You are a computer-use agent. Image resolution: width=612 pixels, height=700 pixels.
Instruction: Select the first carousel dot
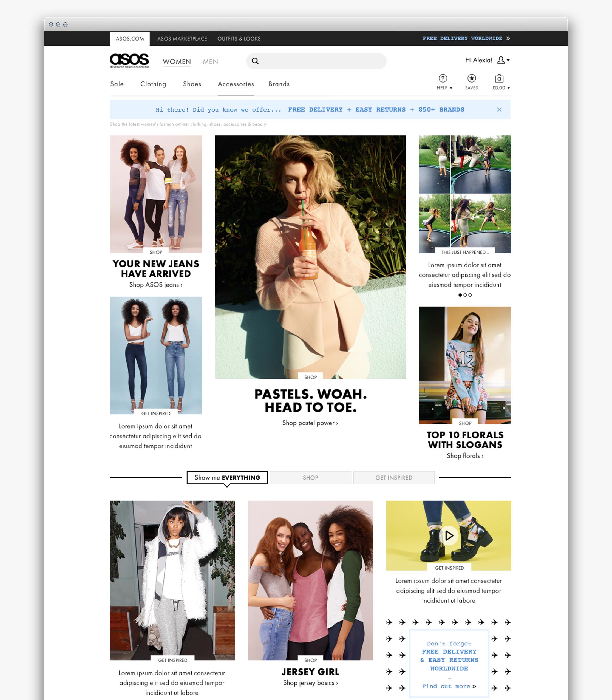460,295
